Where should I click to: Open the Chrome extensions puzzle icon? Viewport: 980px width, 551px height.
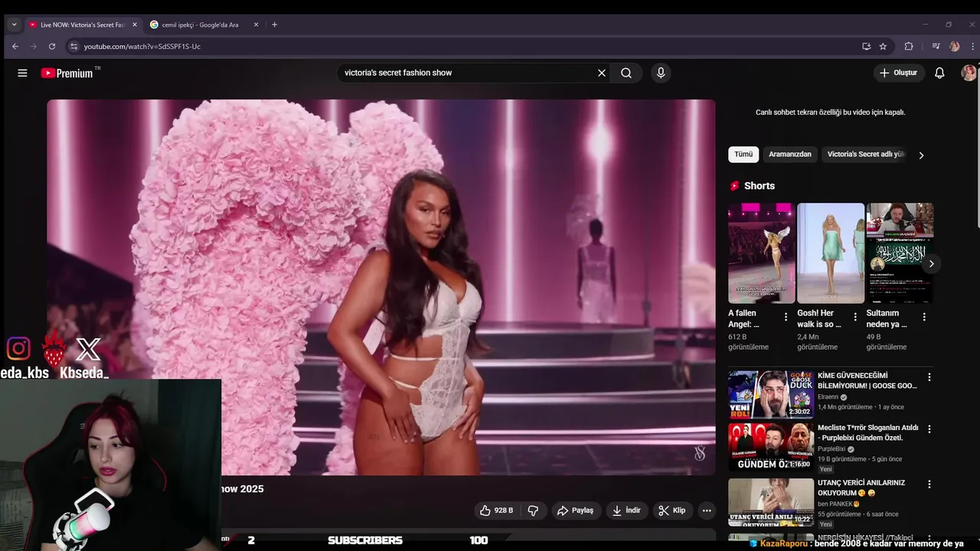909,46
